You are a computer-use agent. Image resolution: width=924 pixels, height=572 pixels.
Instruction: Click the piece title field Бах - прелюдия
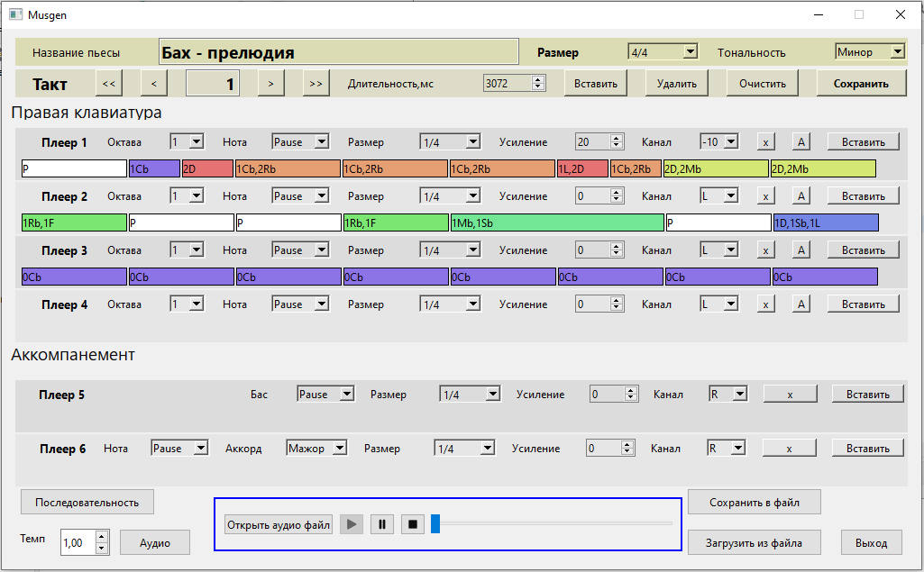coord(339,52)
